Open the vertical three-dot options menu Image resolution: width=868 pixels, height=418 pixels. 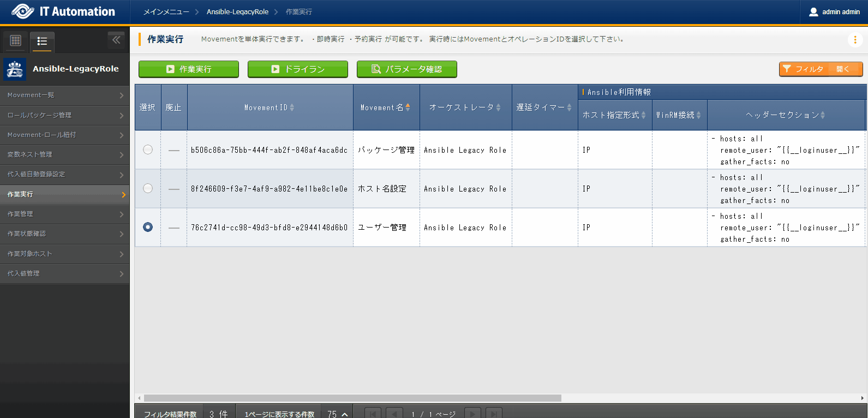[x=855, y=39]
